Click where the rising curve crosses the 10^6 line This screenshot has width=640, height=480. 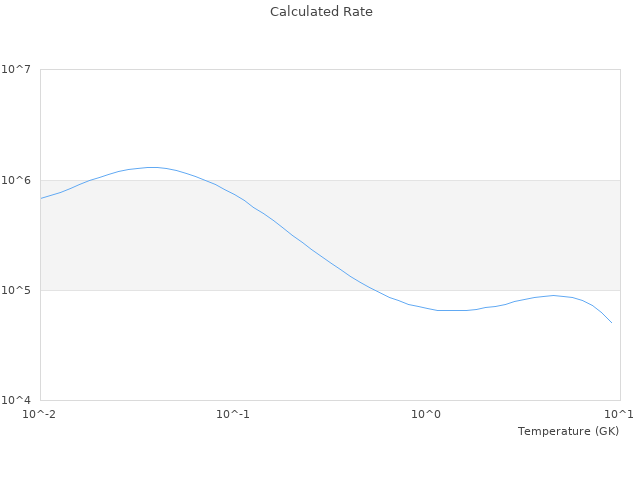pyautogui.click(x=92, y=180)
